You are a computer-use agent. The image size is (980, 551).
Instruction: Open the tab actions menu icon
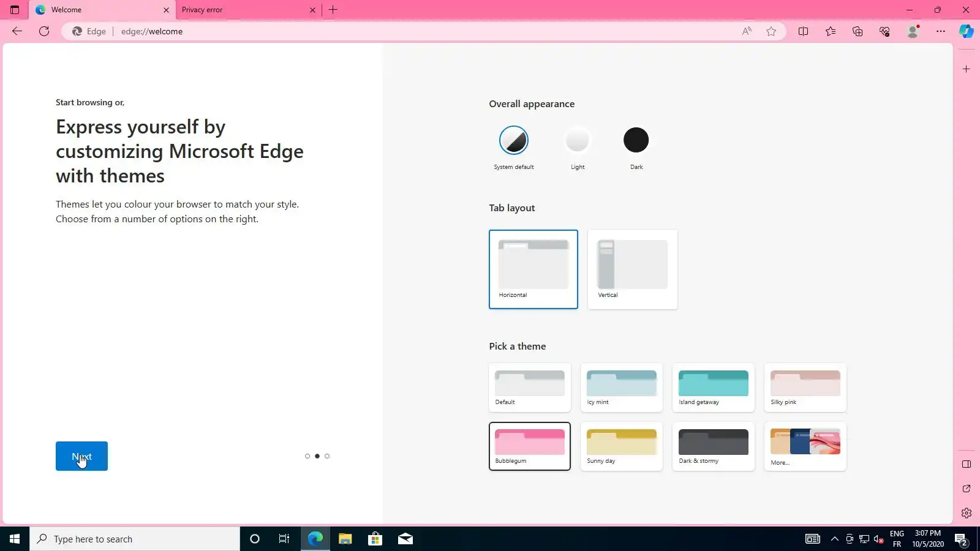point(15,10)
